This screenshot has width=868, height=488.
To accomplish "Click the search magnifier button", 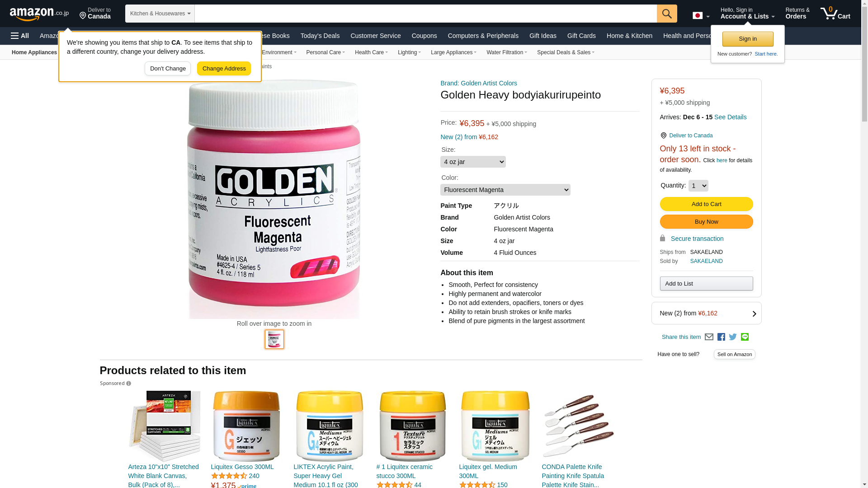I will coord(667,14).
